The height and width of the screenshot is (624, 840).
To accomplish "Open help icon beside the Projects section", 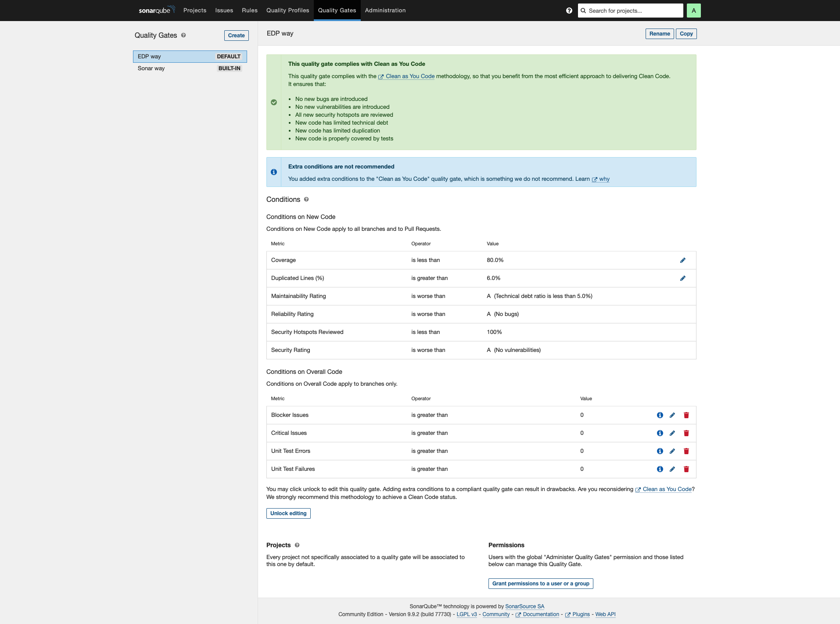I will tap(297, 545).
